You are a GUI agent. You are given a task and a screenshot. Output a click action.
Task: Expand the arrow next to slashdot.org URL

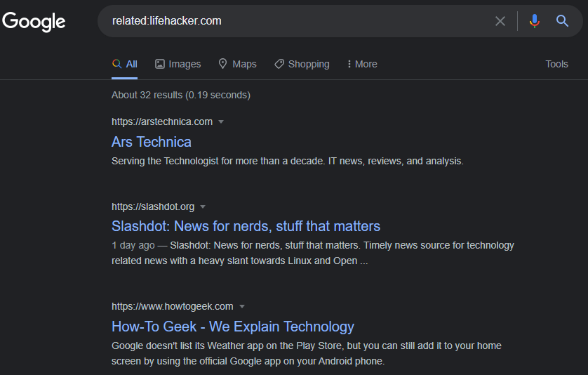203,207
